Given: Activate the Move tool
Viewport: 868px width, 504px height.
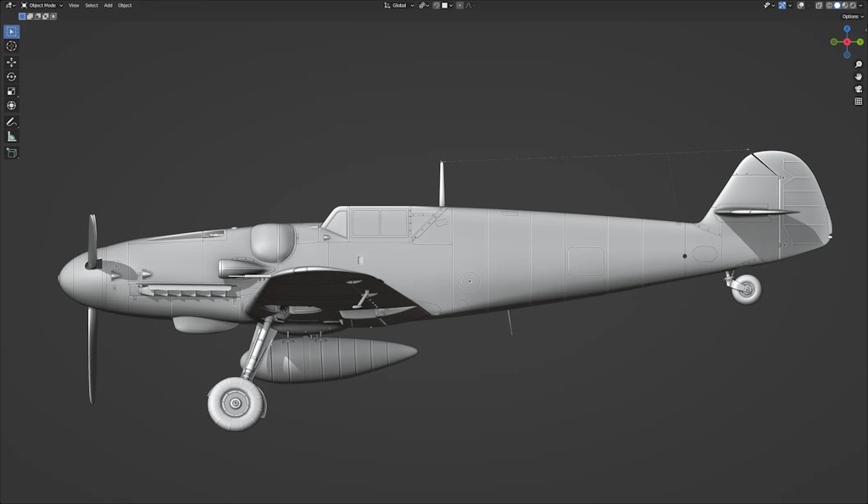Looking at the screenshot, I should [x=11, y=62].
